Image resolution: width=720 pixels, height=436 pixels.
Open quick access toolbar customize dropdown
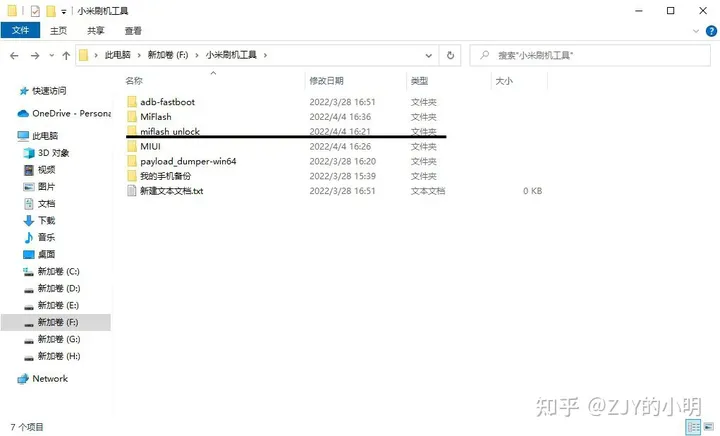coord(63,11)
